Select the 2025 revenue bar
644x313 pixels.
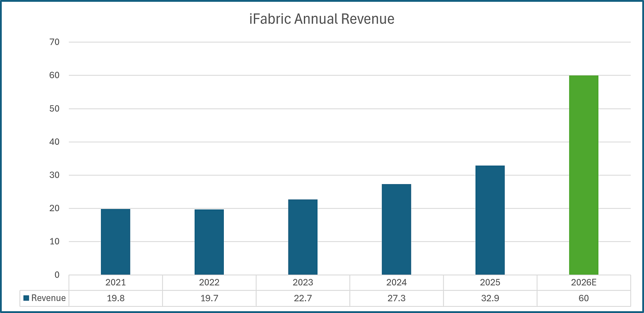(490, 220)
